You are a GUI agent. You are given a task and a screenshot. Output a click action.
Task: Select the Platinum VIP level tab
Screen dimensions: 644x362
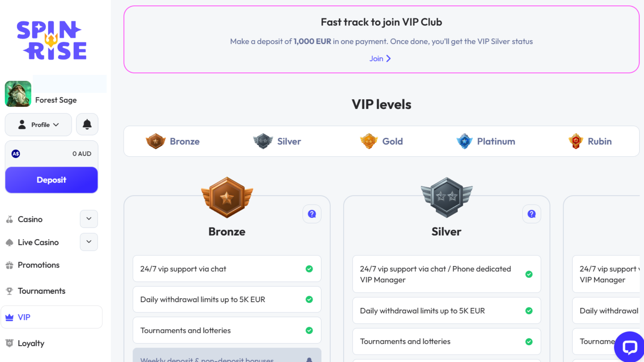[x=486, y=141]
